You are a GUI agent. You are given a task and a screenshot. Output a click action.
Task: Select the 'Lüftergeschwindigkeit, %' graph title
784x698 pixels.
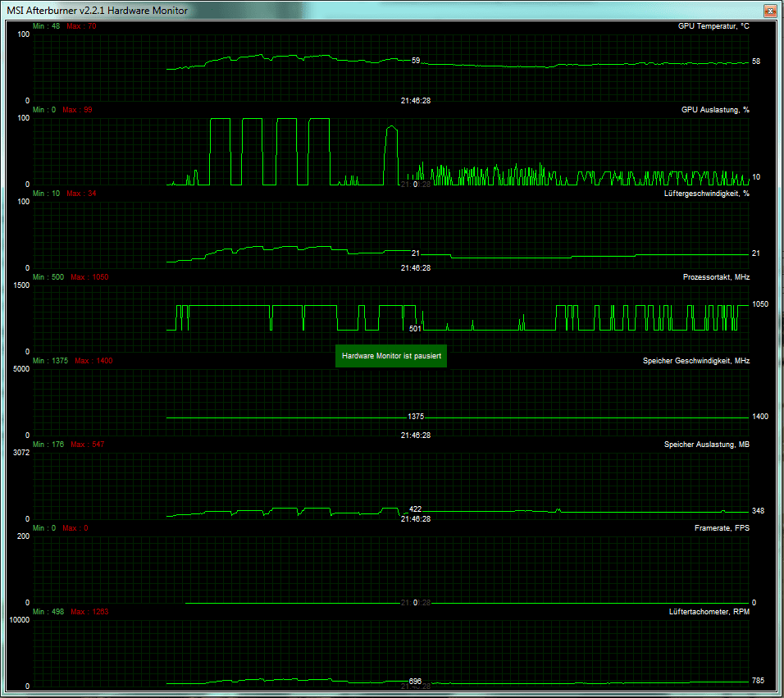tap(706, 194)
